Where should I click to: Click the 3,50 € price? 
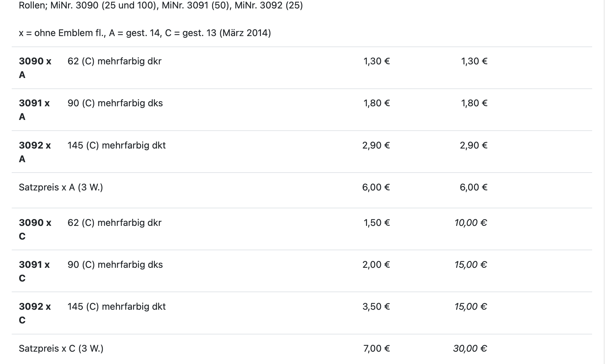[x=376, y=306]
